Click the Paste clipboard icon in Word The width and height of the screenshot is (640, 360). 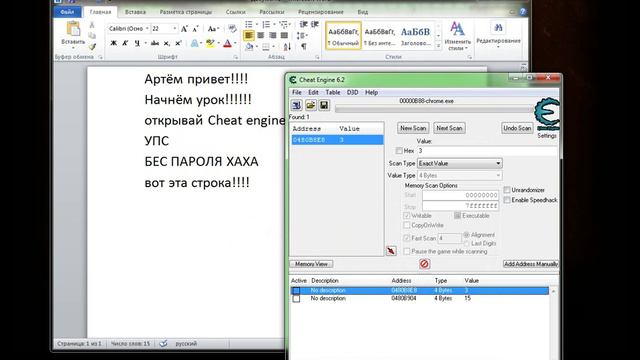(73, 29)
